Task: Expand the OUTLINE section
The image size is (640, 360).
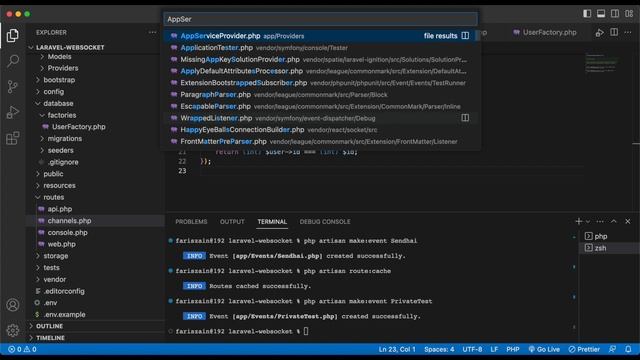Action: (49, 326)
